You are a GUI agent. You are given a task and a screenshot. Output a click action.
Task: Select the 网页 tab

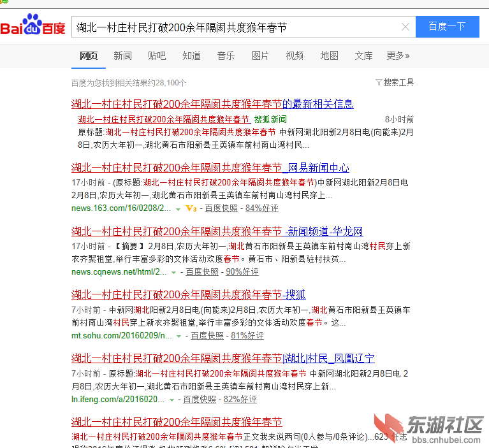(x=89, y=55)
